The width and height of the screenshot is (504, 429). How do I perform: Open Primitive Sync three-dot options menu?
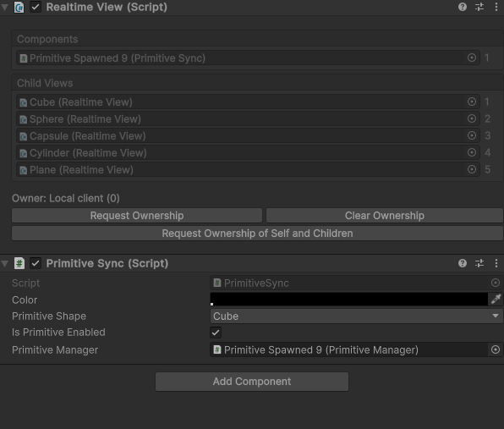tap(496, 263)
